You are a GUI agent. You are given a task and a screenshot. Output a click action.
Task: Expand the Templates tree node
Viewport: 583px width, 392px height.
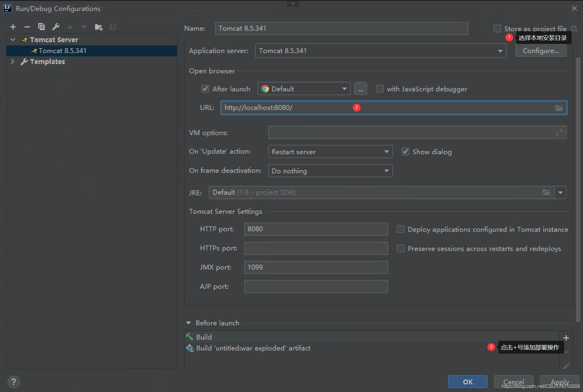(13, 61)
